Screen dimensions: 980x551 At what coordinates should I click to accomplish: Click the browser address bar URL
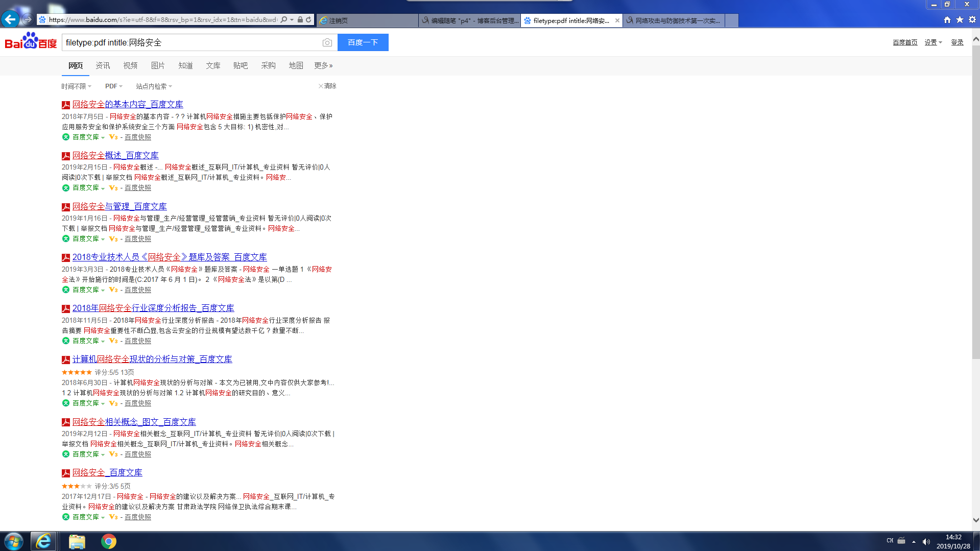[163, 20]
